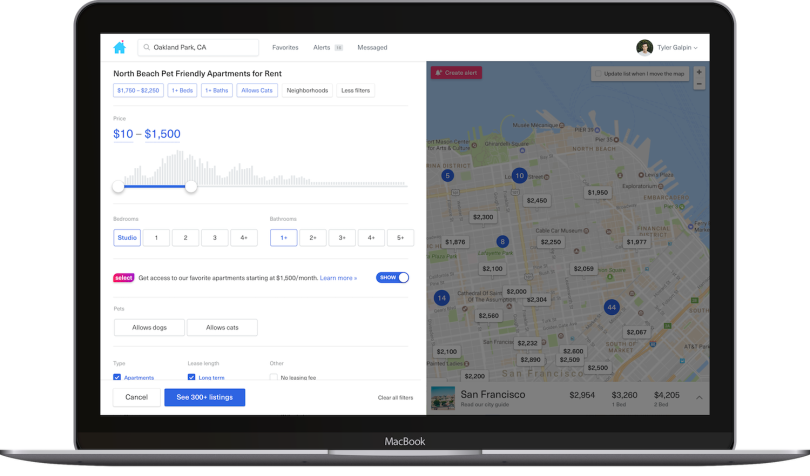Click the $2,300 map price pin
The image size is (810, 476).
point(483,217)
